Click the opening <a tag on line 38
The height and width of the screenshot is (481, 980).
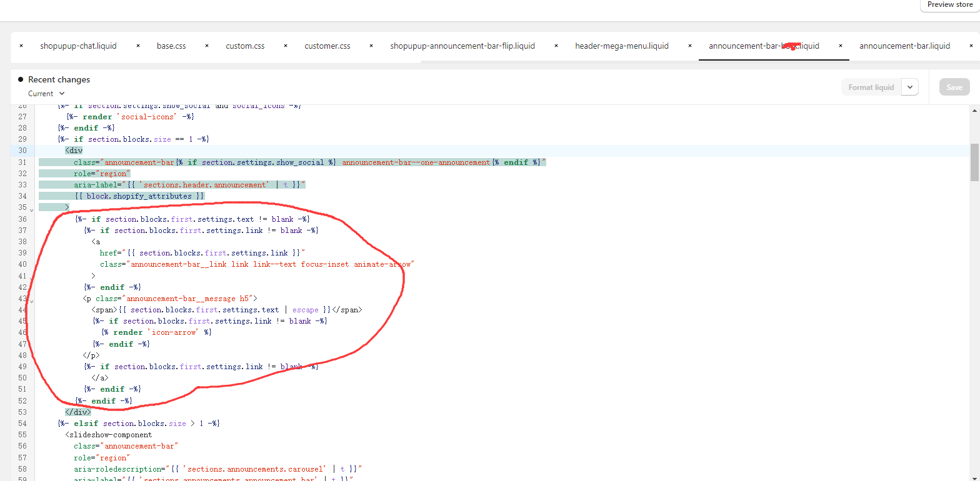96,241
